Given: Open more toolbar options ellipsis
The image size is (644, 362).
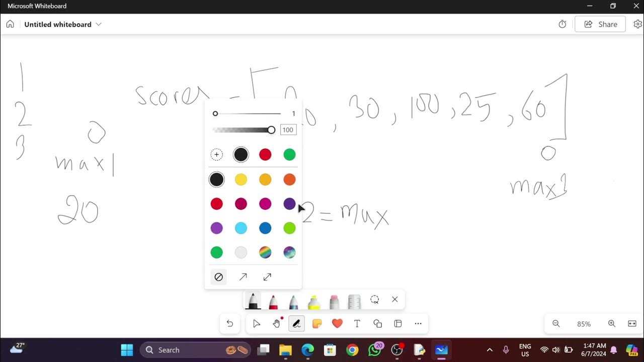Looking at the screenshot, I should pos(418,324).
